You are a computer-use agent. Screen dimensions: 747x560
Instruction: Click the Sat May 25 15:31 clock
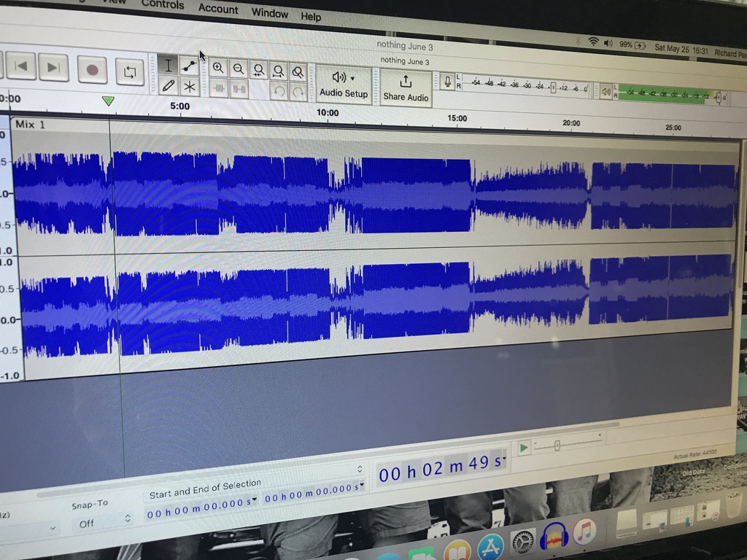click(x=681, y=49)
